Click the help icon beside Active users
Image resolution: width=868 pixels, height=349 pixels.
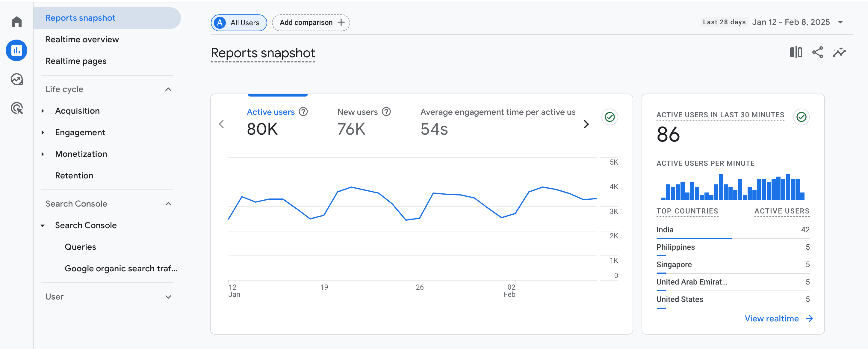click(303, 112)
